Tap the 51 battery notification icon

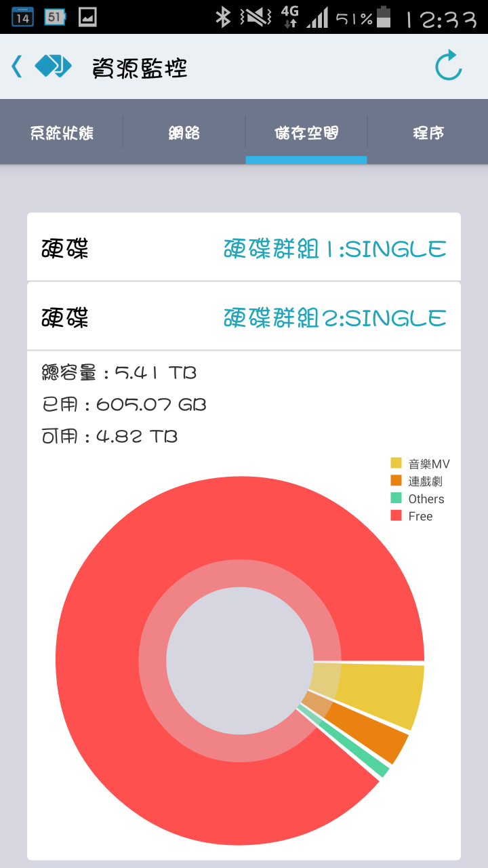point(55,17)
